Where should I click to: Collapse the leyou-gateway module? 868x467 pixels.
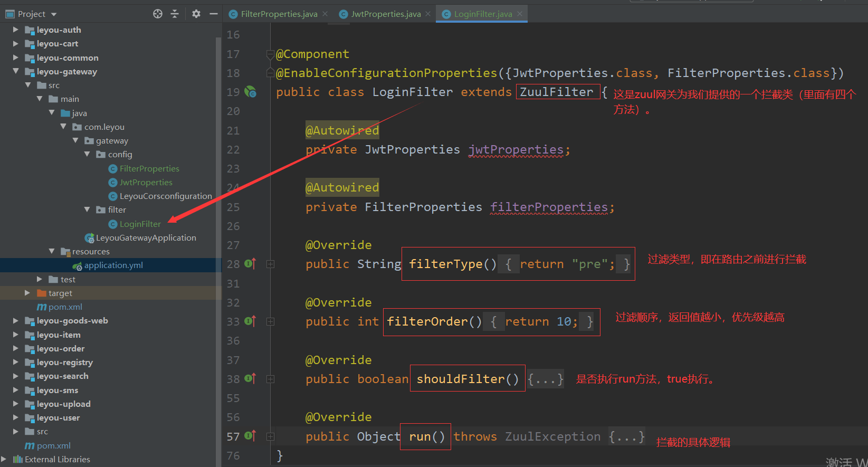[x=15, y=71]
